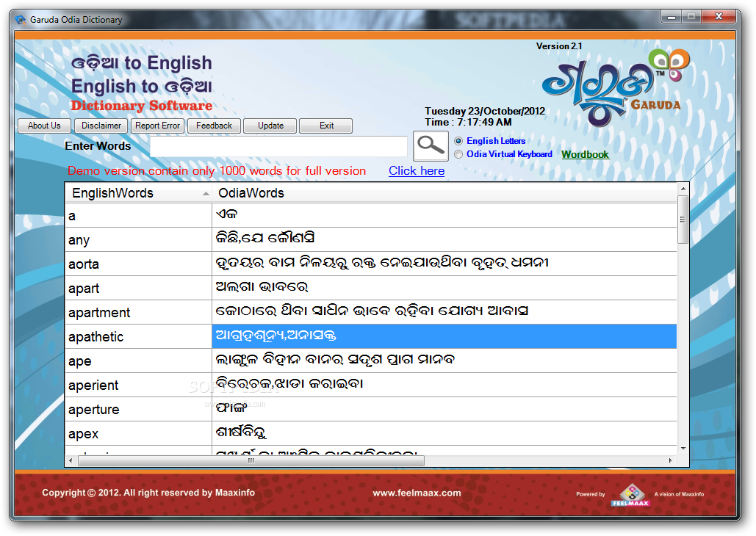The image size is (756, 536).
Task: Select the English Letters radio button
Action: (458, 141)
